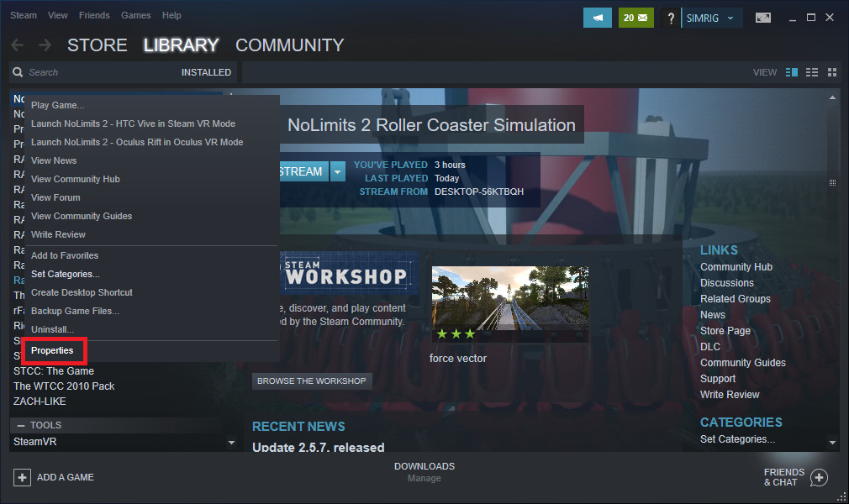Switch to list view layout icon
This screenshot has height=504, width=849.
click(x=812, y=72)
